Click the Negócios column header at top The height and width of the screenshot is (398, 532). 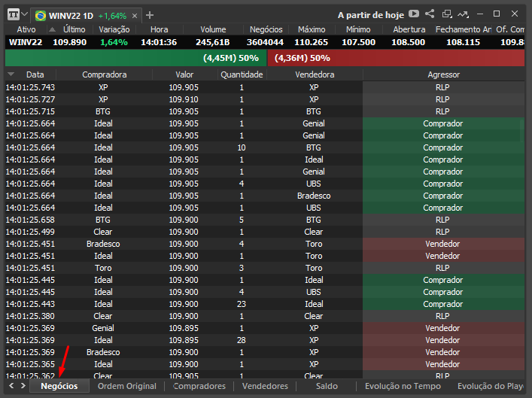(x=266, y=29)
